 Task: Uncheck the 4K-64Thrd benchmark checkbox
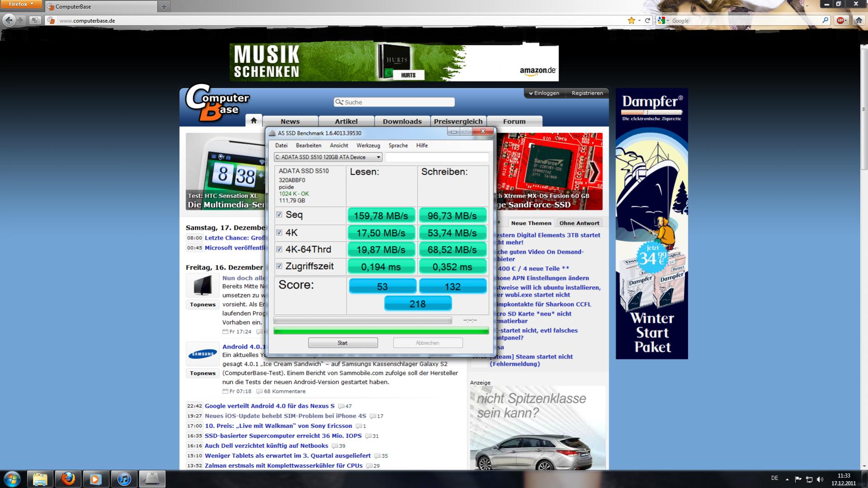tap(279, 249)
